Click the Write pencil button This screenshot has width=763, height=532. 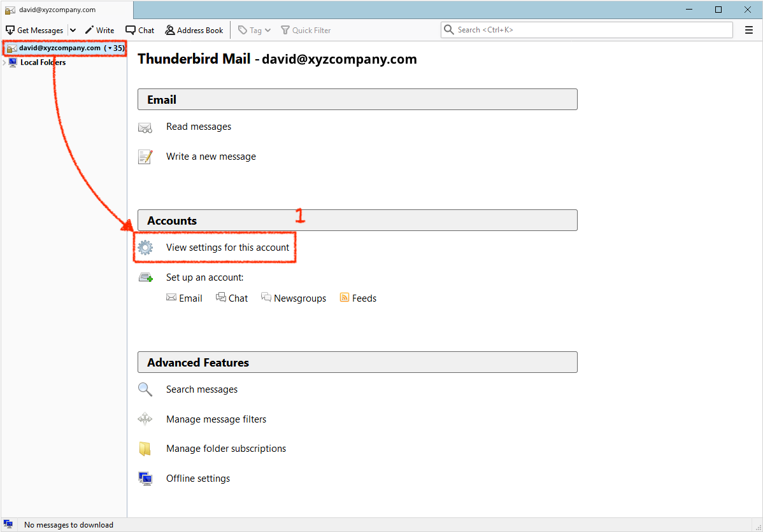pyautogui.click(x=99, y=30)
